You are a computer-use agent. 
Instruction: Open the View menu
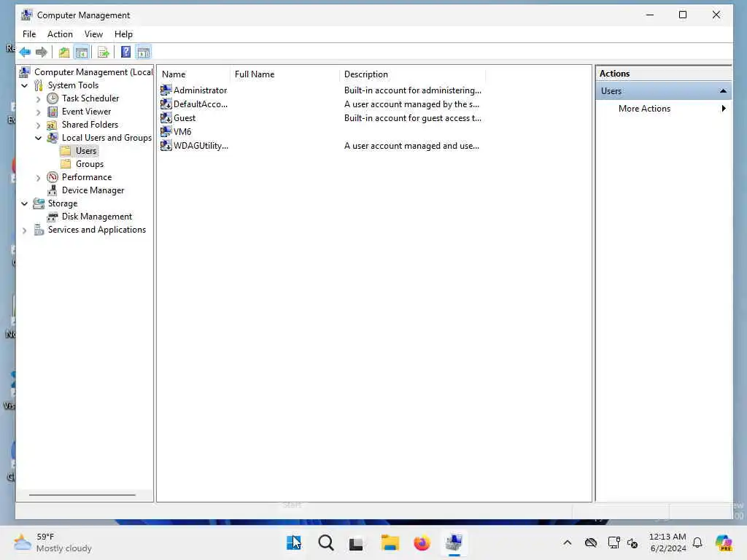point(93,34)
